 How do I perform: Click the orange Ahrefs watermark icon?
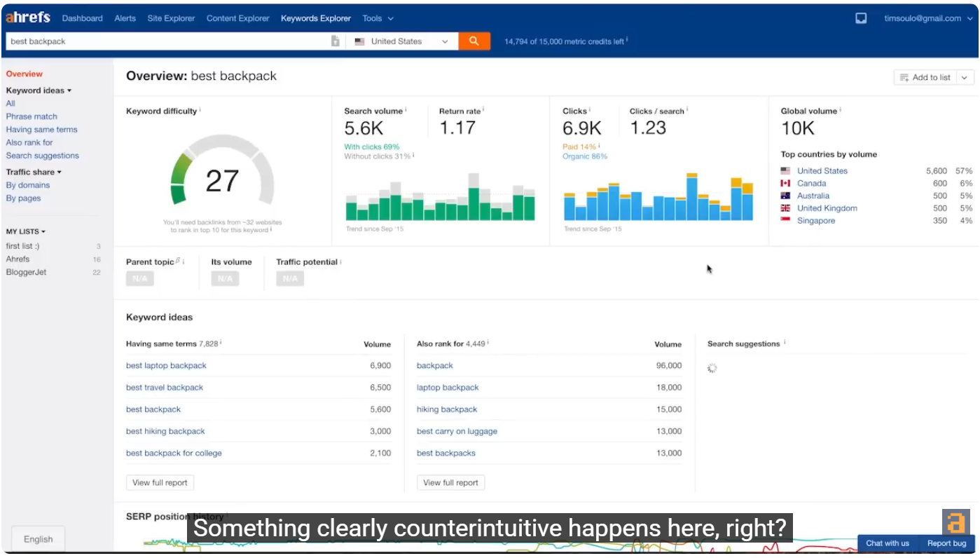coord(955,522)
